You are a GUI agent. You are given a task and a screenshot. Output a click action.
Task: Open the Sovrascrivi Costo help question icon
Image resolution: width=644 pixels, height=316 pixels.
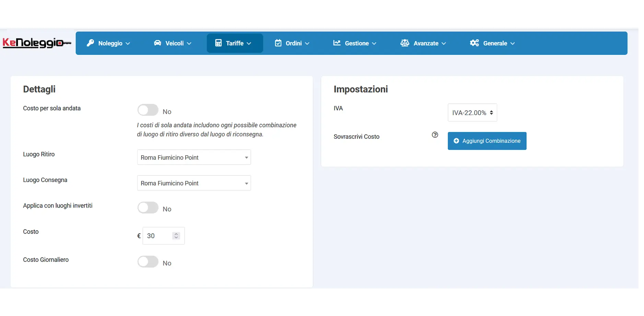point(435,135)
